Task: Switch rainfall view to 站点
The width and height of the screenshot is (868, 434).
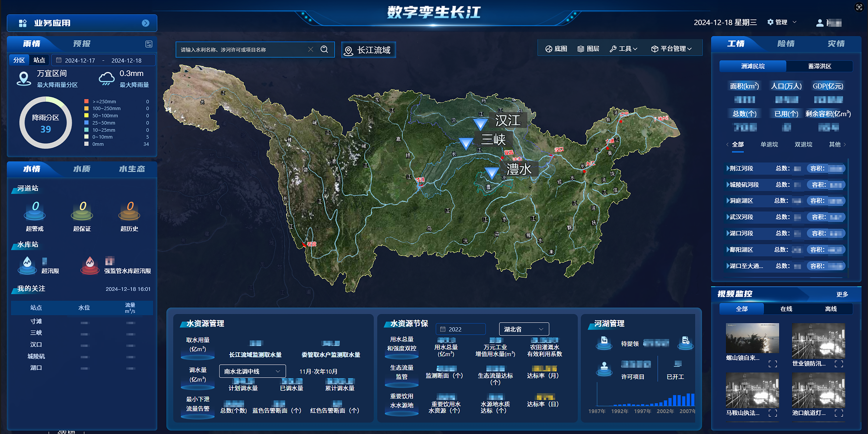Action: 39,60
